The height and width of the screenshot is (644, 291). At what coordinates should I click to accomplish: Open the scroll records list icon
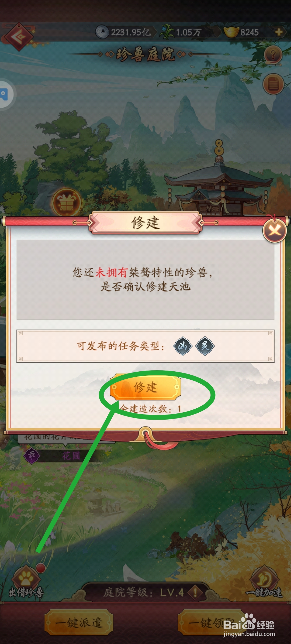273,84
